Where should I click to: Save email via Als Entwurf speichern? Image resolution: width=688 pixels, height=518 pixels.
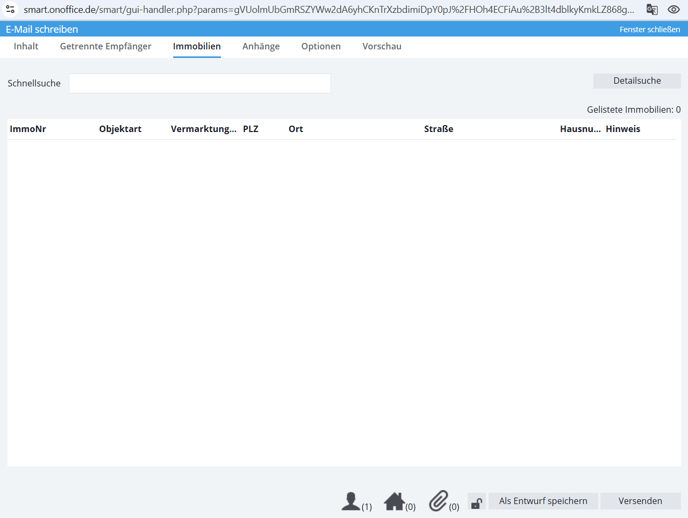click(x=543, y=501)
